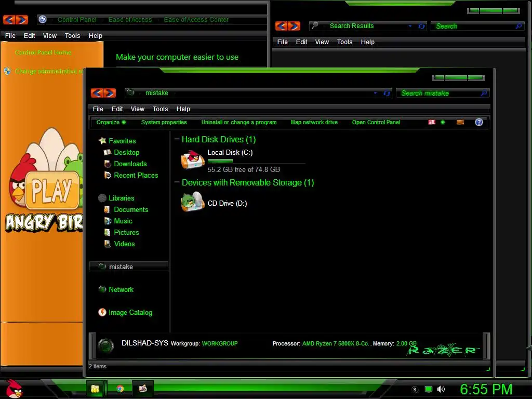
Task: Open View menu in mistake window
Action: [x=137, y=109]
